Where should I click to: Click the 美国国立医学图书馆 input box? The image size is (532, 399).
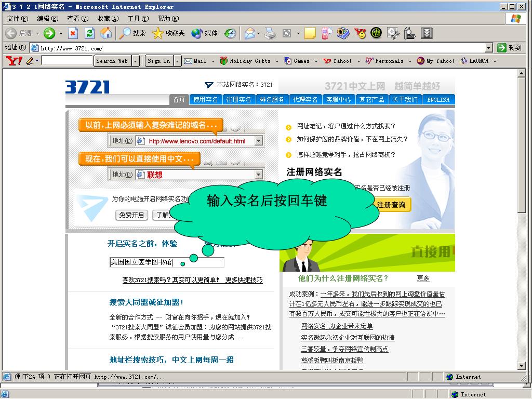click(167, 262)
